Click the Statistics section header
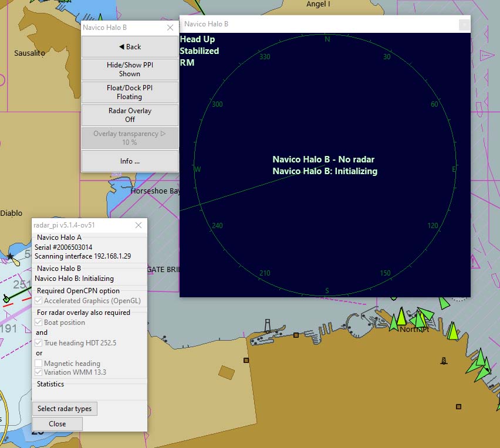Screen dimensions: 500x448 (50, 384)
